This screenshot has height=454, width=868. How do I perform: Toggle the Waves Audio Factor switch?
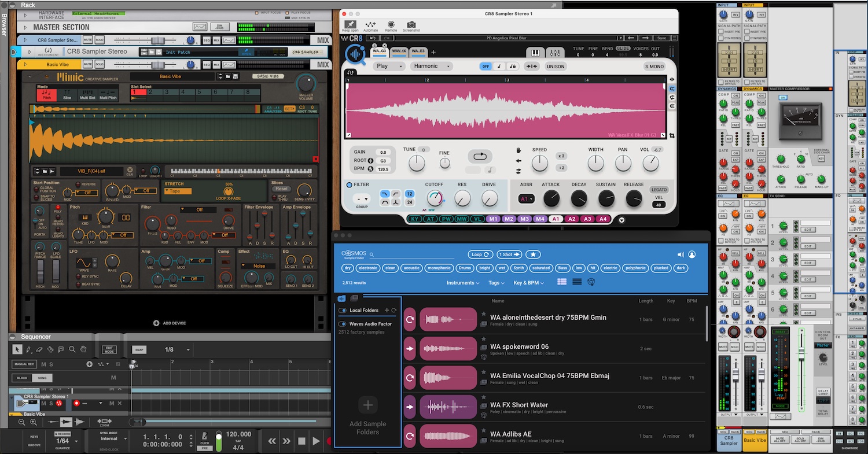click(x=342, y=324)
